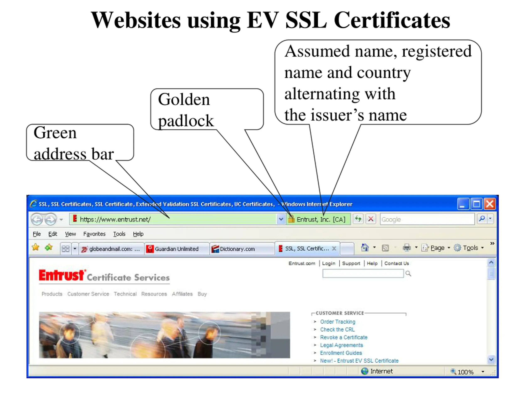
Task: Click the Login link
Action: pyautogui.click(x=329, y=263)
